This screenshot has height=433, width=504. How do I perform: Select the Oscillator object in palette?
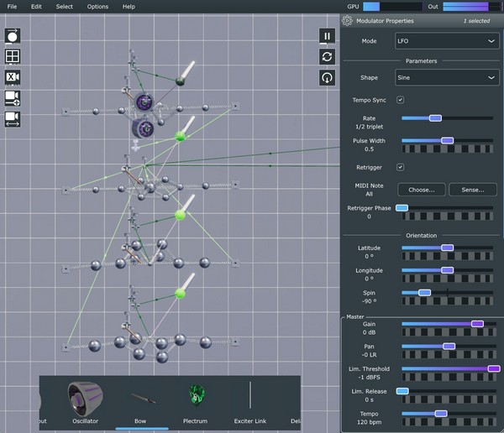tap(84, 399)
